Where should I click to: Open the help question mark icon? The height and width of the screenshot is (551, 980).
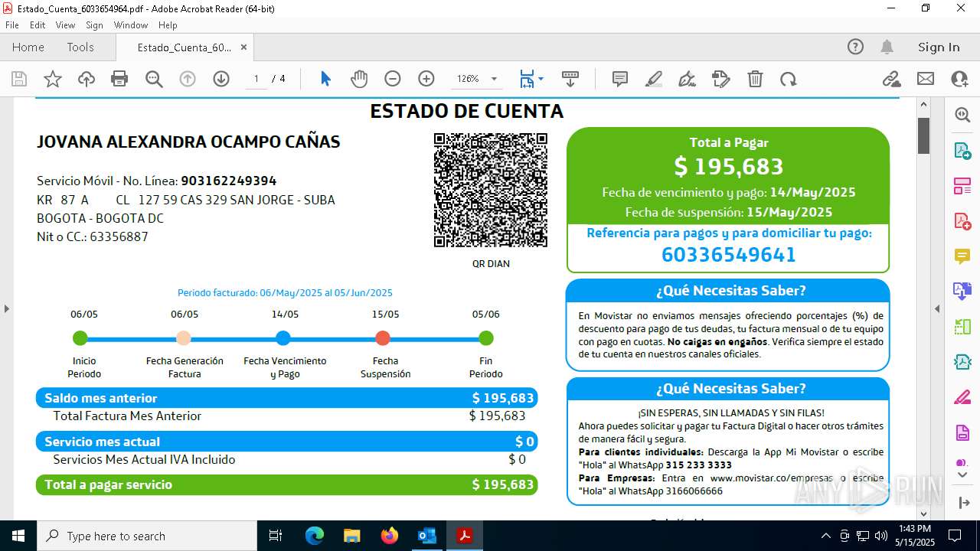855,47
